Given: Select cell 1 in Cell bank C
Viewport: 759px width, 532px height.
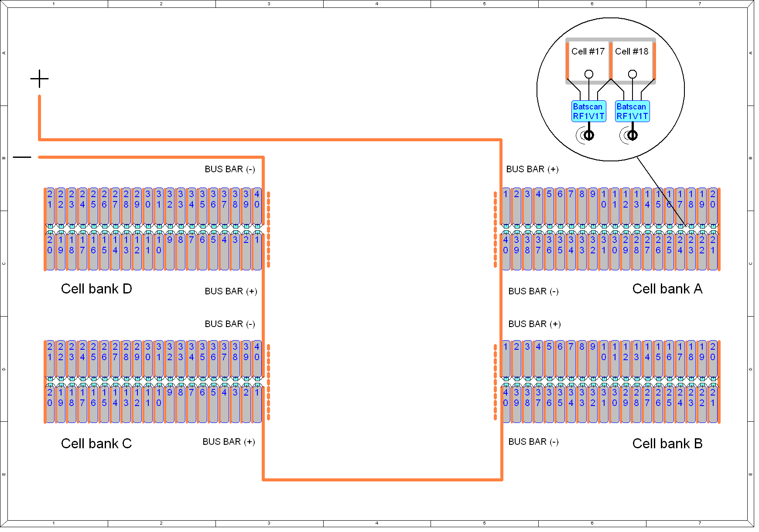Looking at the screenshot, I should [x=257, y=405].
